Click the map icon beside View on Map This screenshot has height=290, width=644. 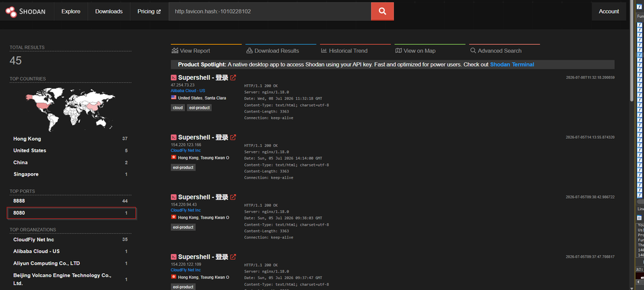399,50
